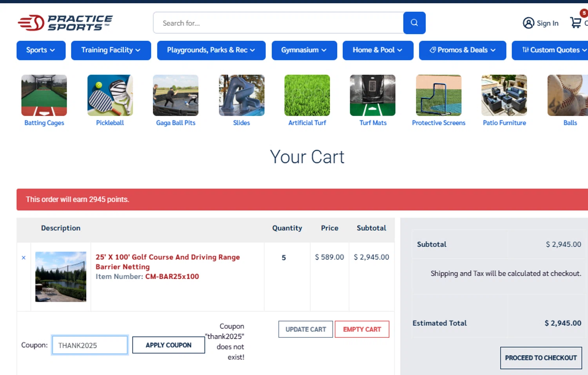Click the coupon does not exist message
This screenshot has width=588, height=375.
coord(225,341)
